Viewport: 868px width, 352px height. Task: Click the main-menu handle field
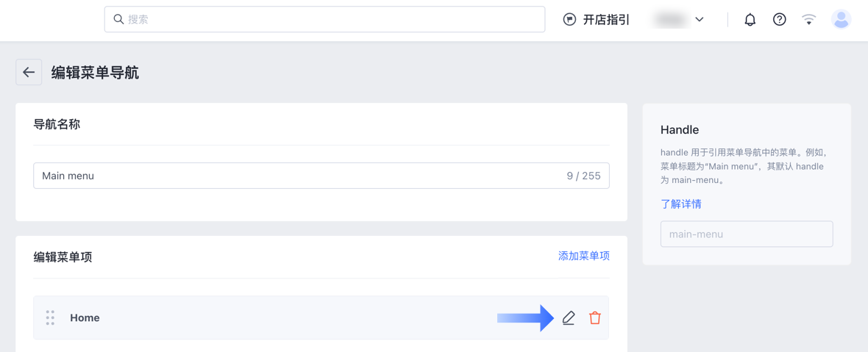pyautogui.click(x=747, y=234)
